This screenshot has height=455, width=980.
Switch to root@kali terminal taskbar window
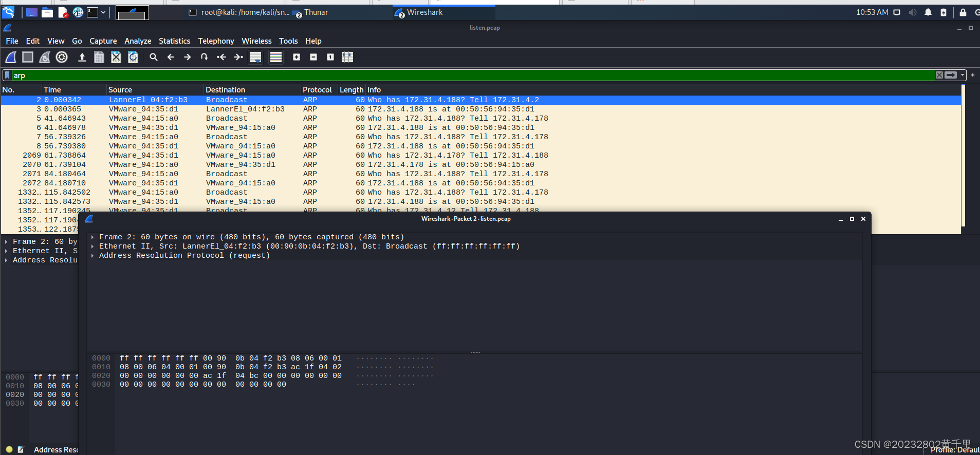point(238,12)
